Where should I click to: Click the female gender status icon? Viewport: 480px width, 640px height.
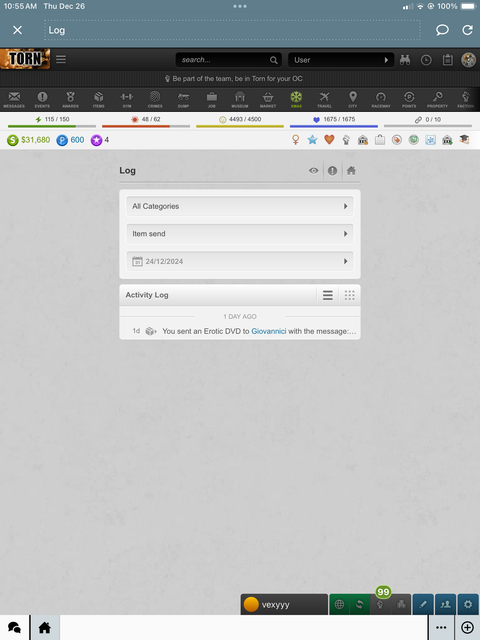click(296, 140)
